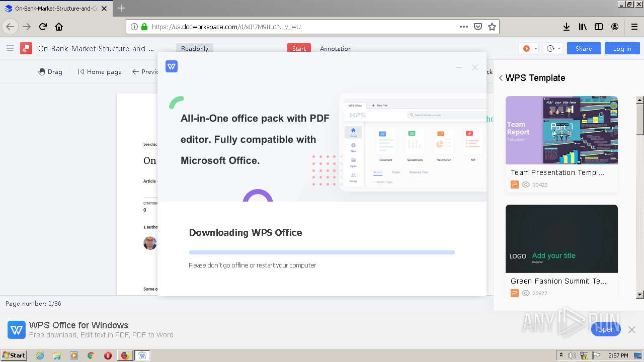Open the history clock icon
644x362 pixels.
(x=550, y=48)
